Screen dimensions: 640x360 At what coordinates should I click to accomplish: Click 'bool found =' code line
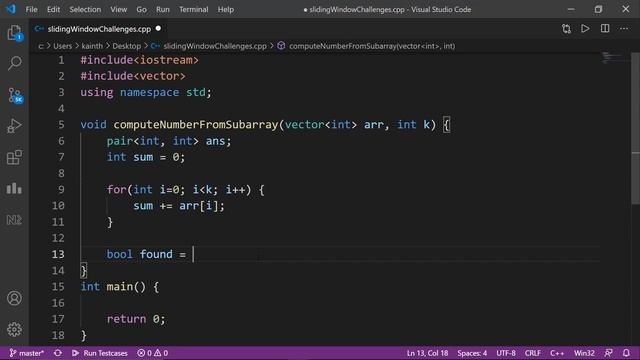click(146, 254)
